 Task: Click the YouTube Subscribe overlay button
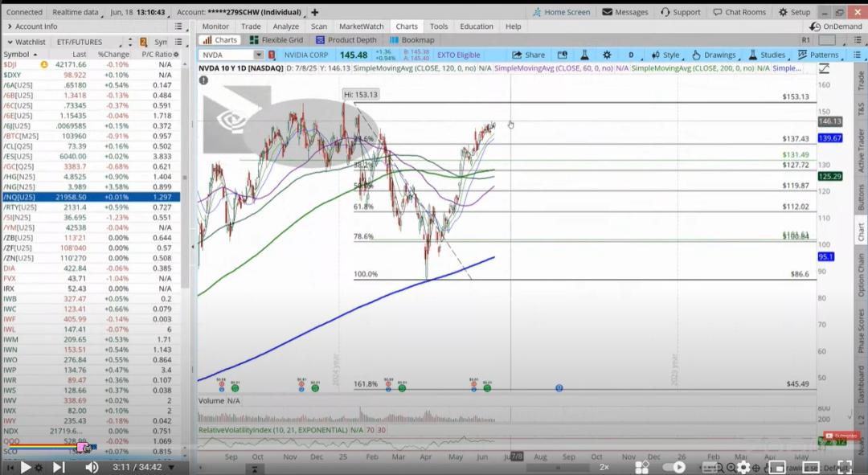pos(841,436)
